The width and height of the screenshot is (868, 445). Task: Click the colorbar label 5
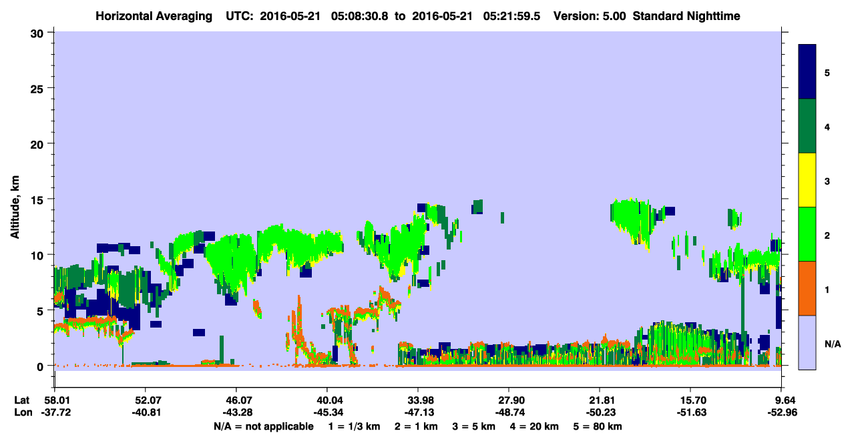pyautogui.click(x=827, y=72)
